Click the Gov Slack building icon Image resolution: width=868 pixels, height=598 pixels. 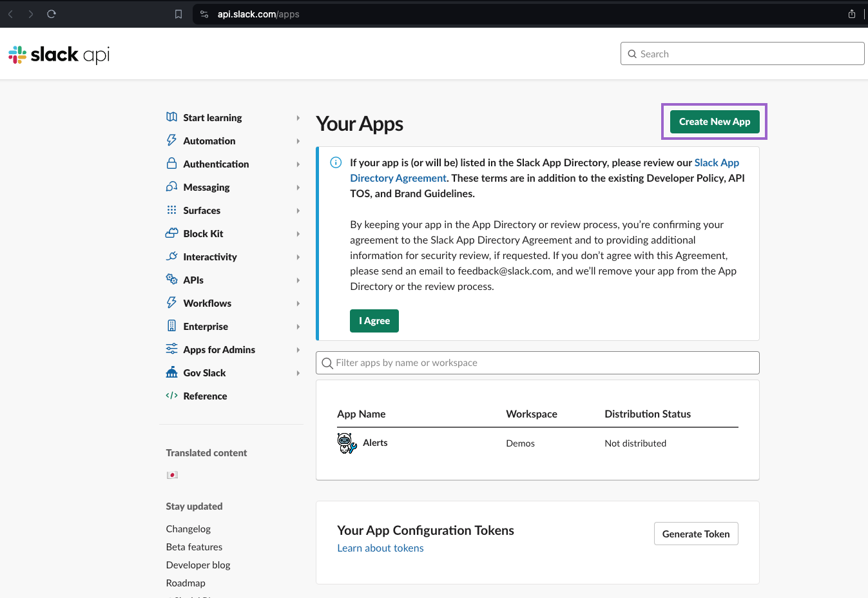(171, 372)
